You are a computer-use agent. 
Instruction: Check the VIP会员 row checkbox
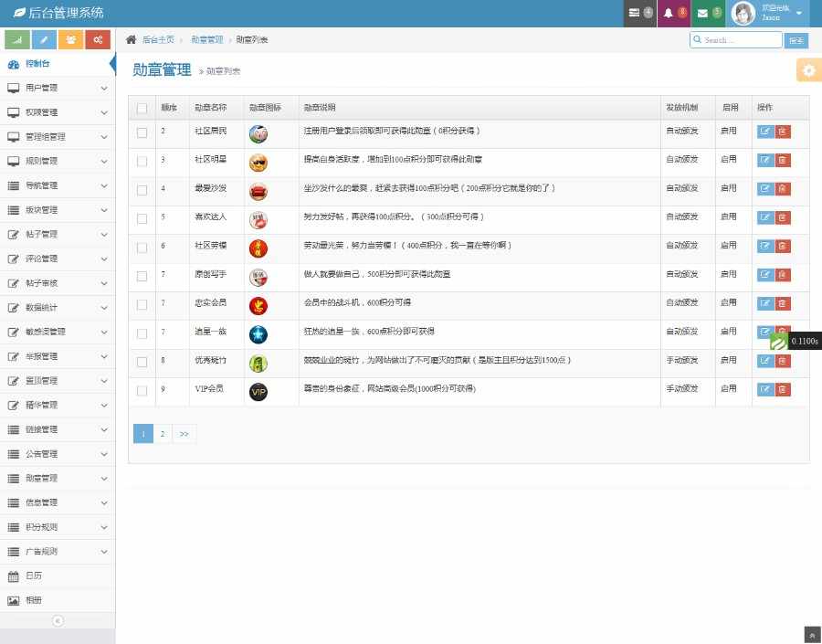pyautogui.click(x=142, y=391)
